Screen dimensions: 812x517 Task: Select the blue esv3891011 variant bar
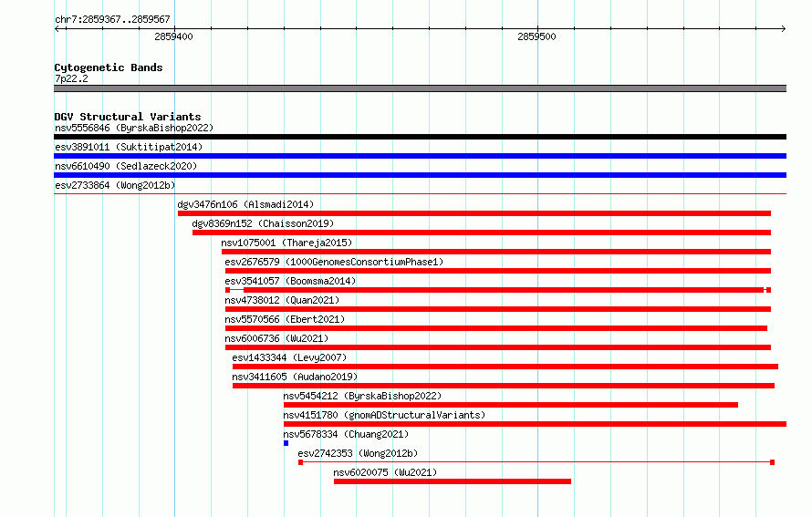(x=420, y=156)
